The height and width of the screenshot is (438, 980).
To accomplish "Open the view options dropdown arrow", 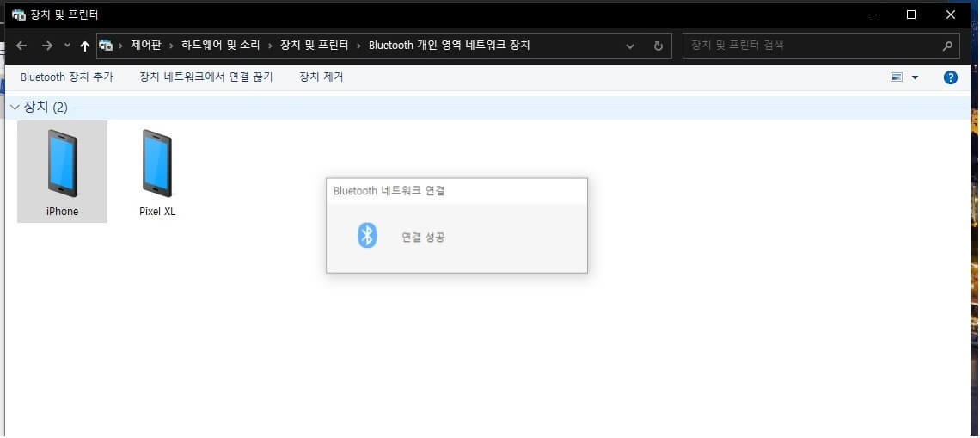I will pos(915,77).
